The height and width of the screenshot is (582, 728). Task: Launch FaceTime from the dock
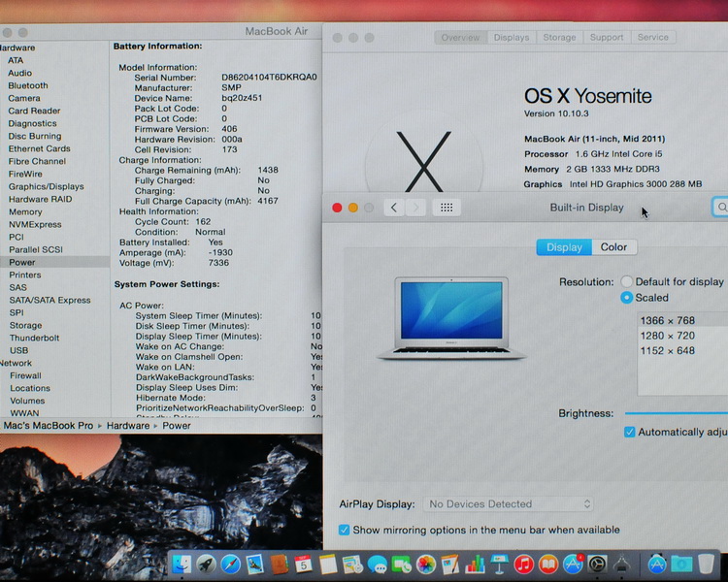401,565
